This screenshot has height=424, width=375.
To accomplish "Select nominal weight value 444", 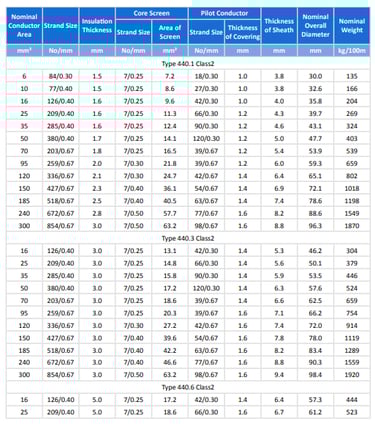I will (x=352, y=400).
